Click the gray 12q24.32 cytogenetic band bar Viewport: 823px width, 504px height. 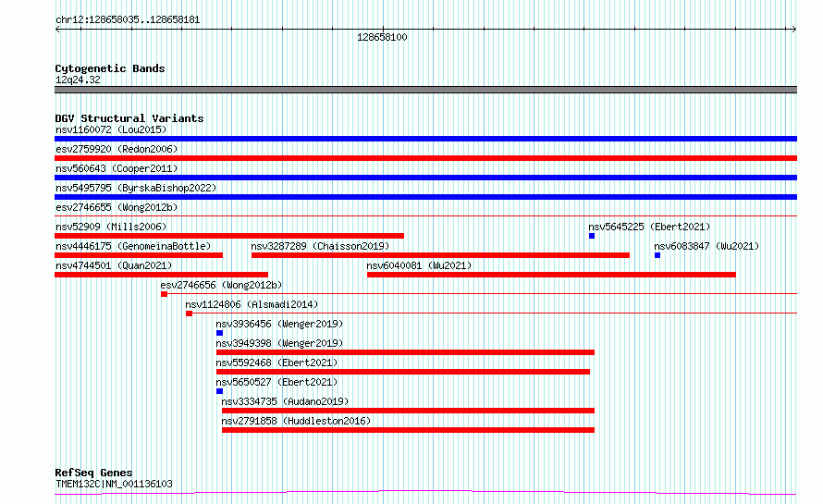coord(425,90)
